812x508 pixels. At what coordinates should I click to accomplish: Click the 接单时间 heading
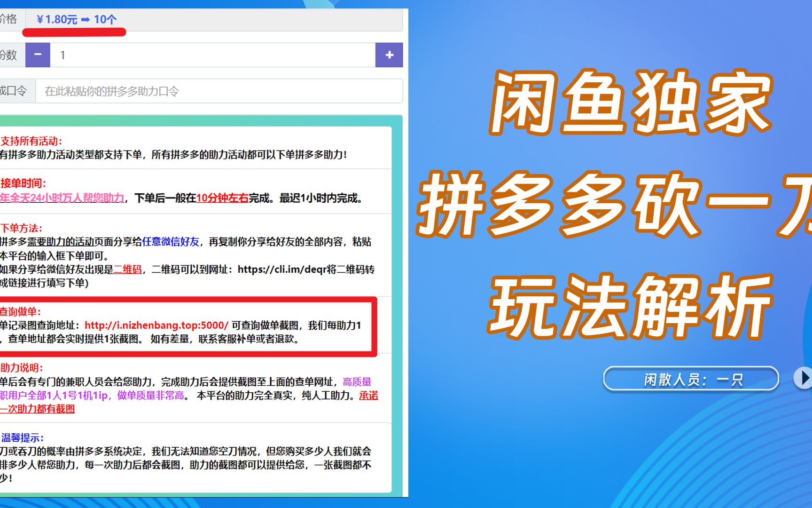23,183
